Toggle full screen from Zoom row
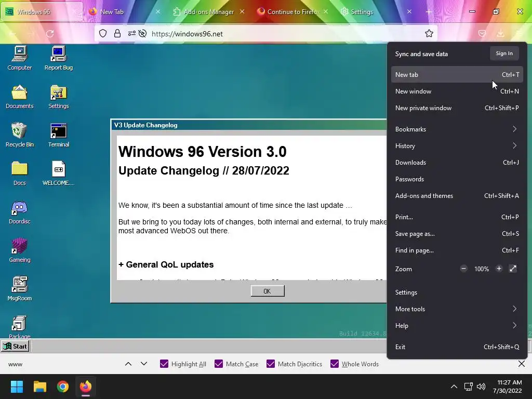The width and height of the screenshot is (532, 399). [513, 269]
